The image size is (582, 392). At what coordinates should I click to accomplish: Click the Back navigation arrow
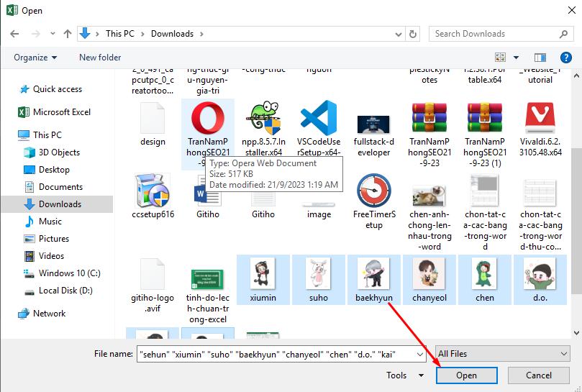[x=14, y=34]
